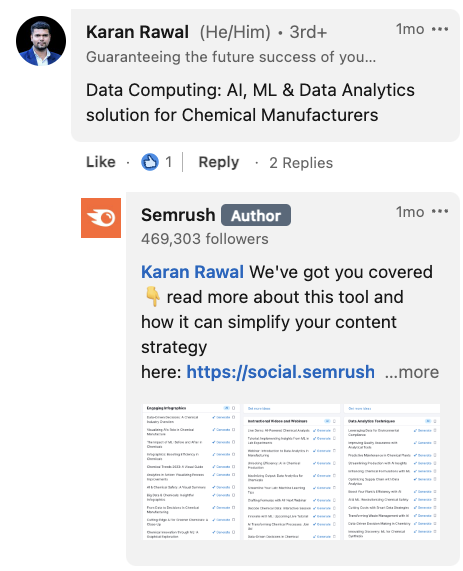
Task: Click the headline starting with Guaranteeing the future
Action: pos(231,57)
